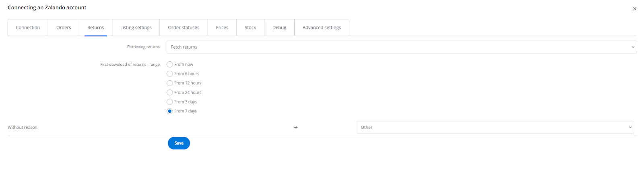Go to the Listing settings tab
Viewport: 644px width, 173px height.
pos(136,28)
